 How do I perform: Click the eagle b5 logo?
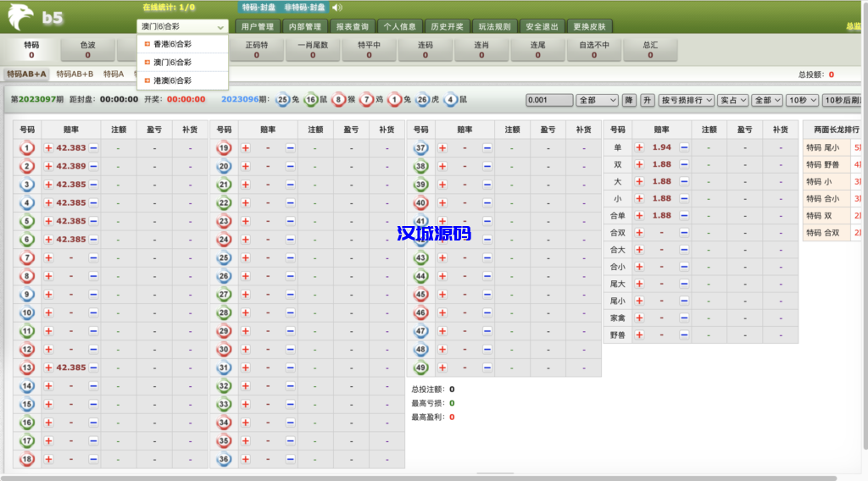click(x=36, y=17)
